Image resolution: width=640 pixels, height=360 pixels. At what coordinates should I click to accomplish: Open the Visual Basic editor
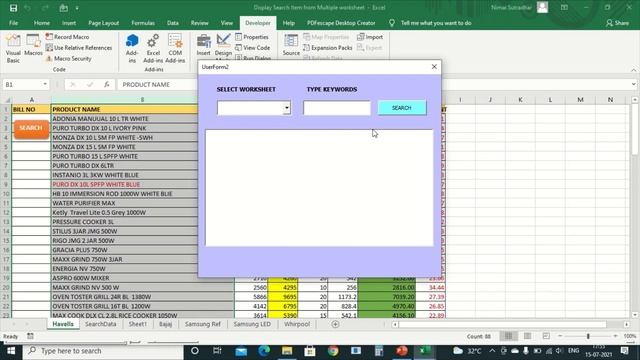[x=13, y=49]
